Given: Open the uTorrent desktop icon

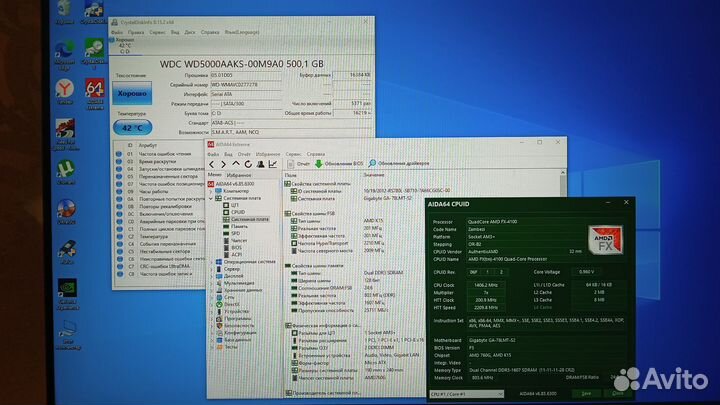Looking at the screenshot, I should coord(66,173).
